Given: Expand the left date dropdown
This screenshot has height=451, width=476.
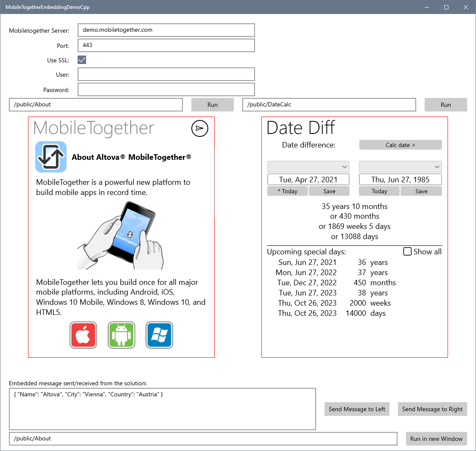Looking at the screenshot, I should pos(308,167).
